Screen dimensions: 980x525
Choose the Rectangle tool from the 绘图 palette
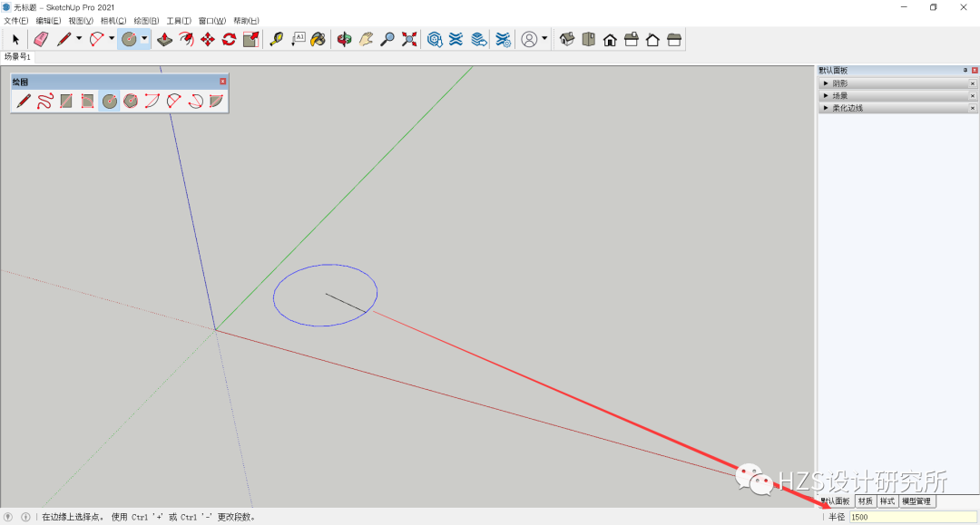coord(65,101)
